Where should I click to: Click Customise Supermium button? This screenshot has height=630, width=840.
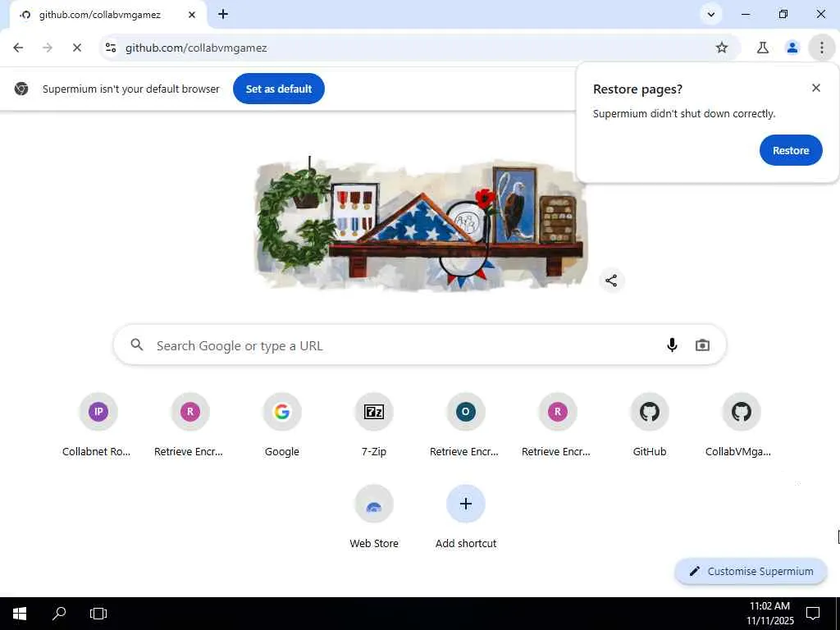(x=751, y=571)
